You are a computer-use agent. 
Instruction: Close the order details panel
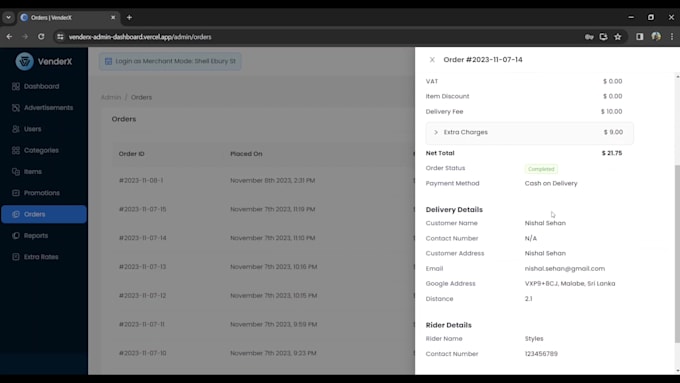pos(432,60)
